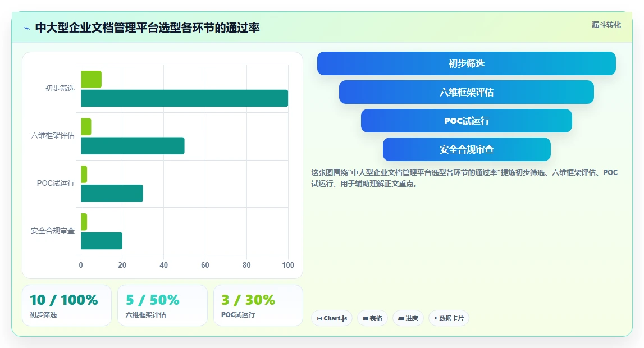
Task: Select the 初步筛选 funnel stage bar
Action: click(466, 63)
